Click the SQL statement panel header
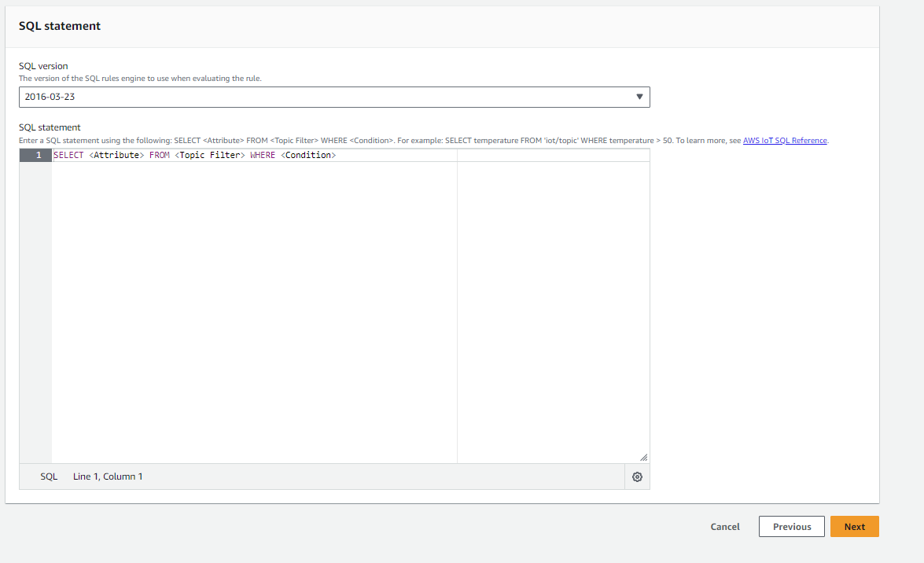Screen dimensions: 924x563 coord(59,26)
